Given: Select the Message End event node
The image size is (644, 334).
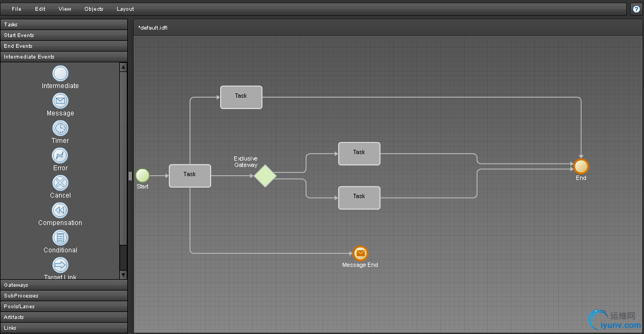Looking at the screenshot, I should [x=360, y=253].
